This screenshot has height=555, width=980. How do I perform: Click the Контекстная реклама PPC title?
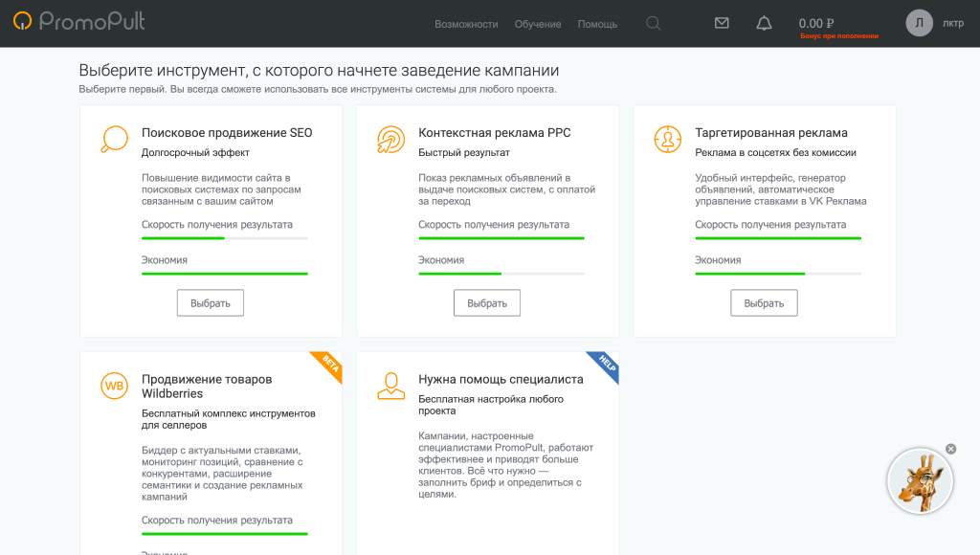(x=495, y=132)
